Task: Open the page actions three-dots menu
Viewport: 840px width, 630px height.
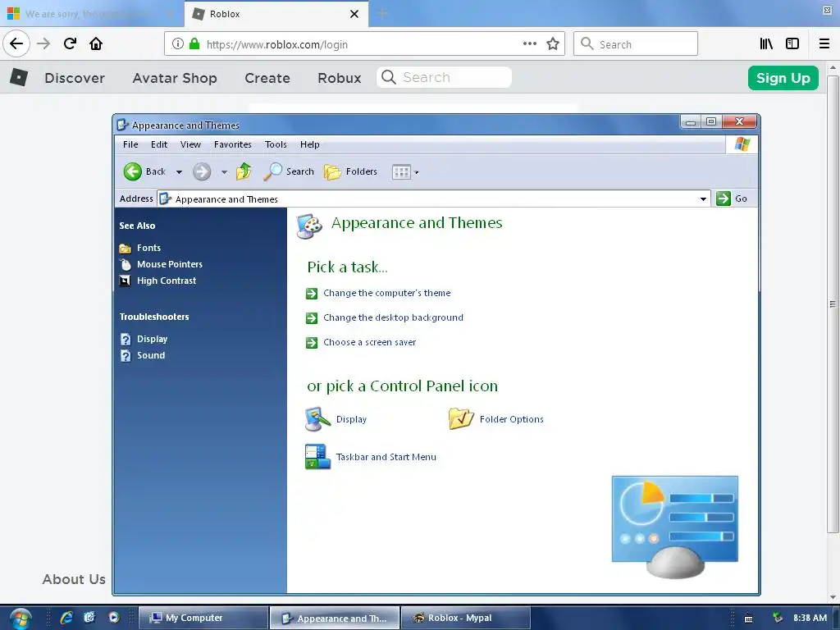Action: tap(530, 44)
